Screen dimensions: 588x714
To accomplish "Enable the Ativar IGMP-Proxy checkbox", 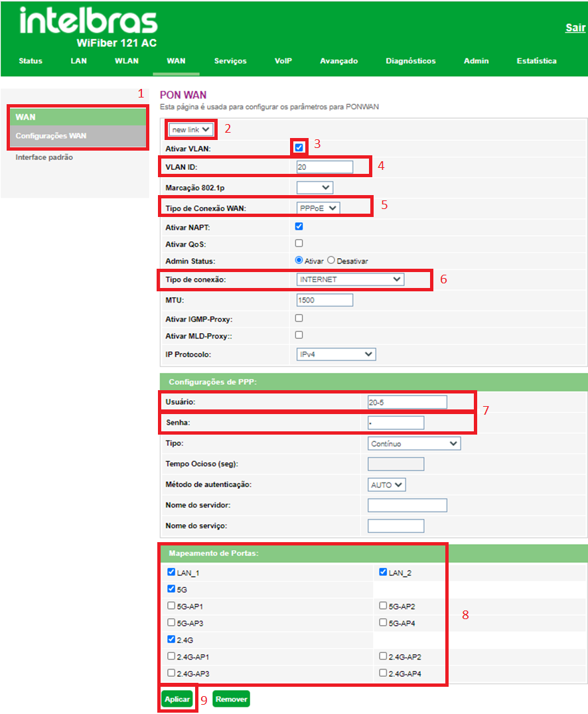I will point(299,319).
